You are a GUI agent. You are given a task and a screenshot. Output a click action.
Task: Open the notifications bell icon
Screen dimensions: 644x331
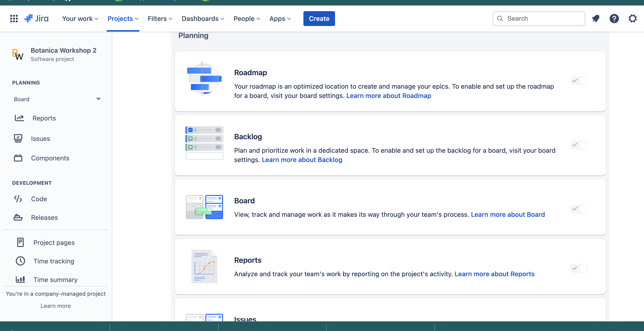(x=596, y=19)
